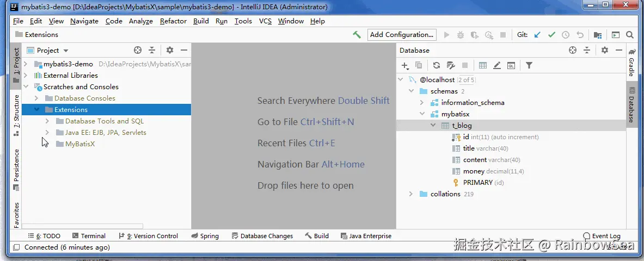Toggle the Favorites tool window tab

coord(16,215)
